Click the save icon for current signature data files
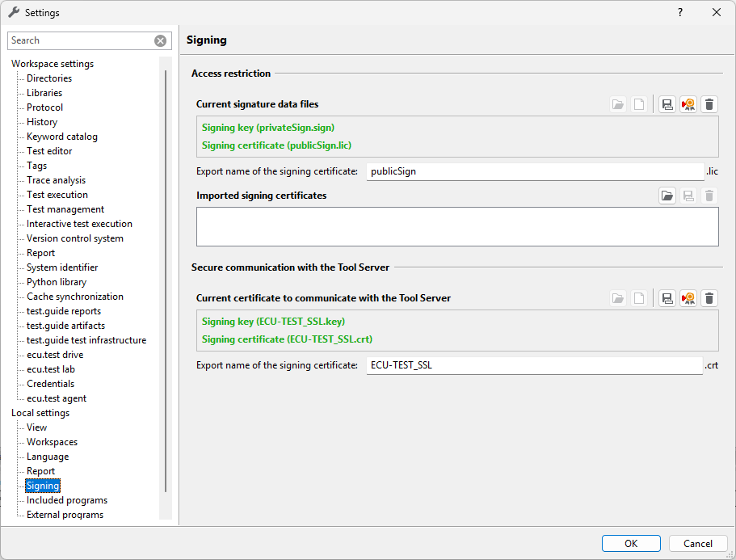The width and height of the screenshot is (736, 560). pyautogui.click(x=667, y=104)
